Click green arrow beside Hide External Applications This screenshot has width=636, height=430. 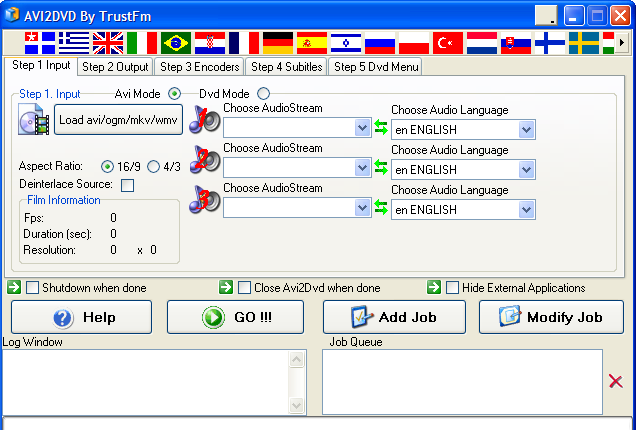[434, 287]
